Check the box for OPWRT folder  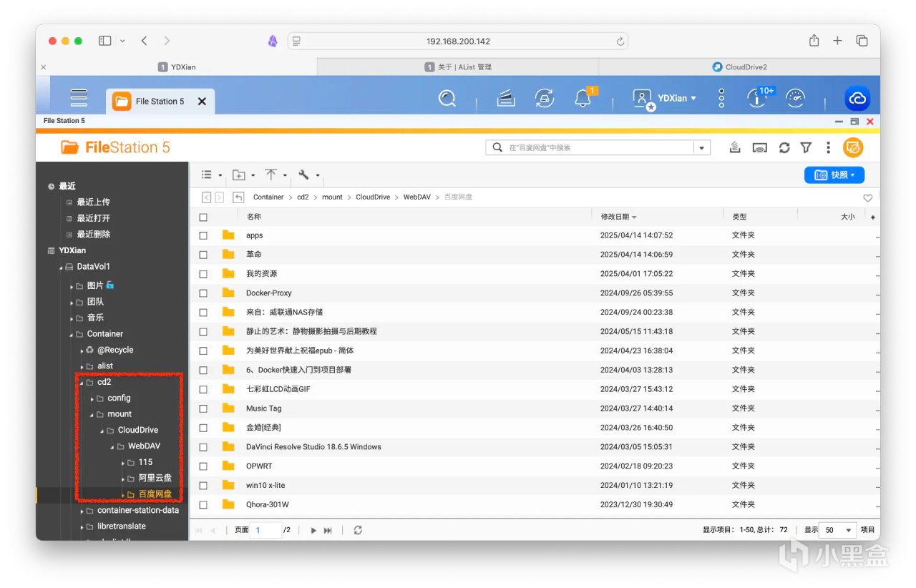tap(203, 466)
